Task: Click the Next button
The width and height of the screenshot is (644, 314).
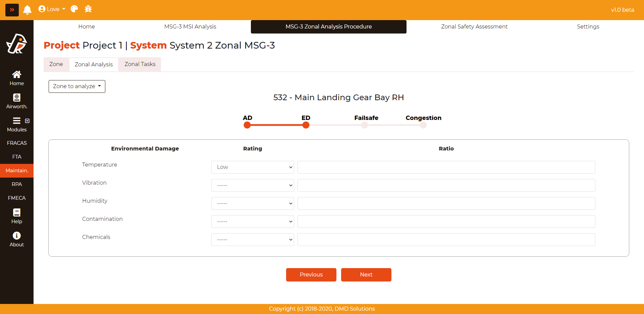Action: pos(366,275)
